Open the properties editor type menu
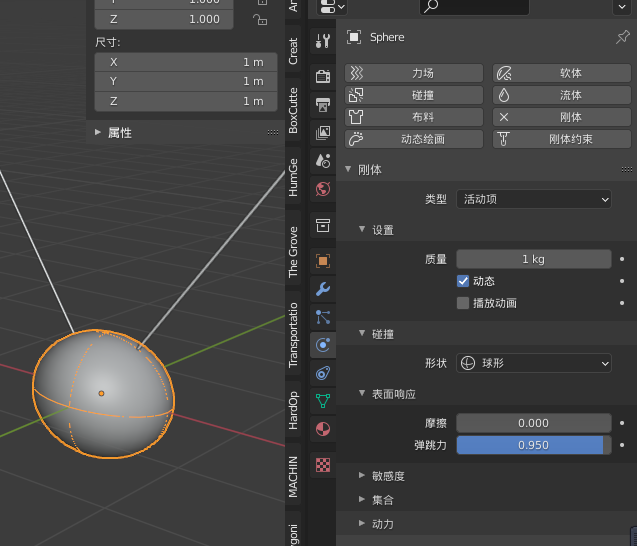Image resolution: width=637 pixels, height=546 pixels. tap(332, 6)
